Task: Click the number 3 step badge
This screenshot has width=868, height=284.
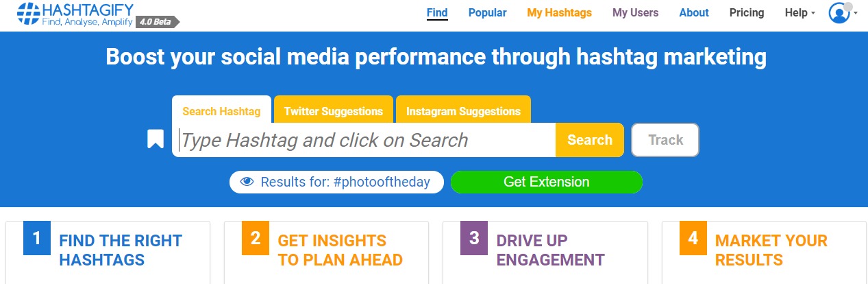Action: (474, 238)
